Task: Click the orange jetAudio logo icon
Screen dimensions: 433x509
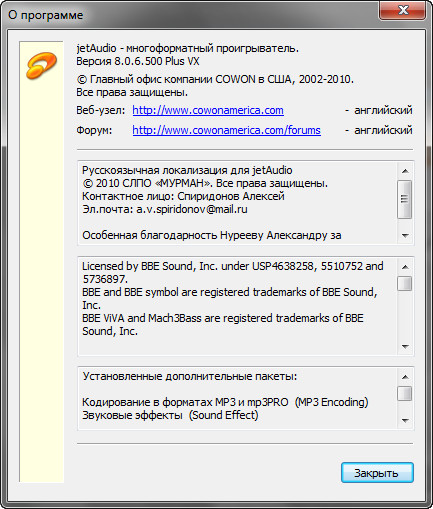Action: (x=41, y=66)
